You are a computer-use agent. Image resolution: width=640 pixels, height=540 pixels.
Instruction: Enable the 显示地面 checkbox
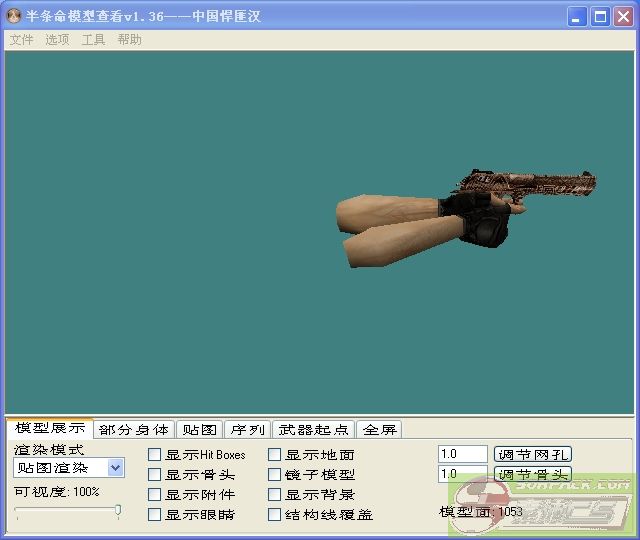pos(275,455)
